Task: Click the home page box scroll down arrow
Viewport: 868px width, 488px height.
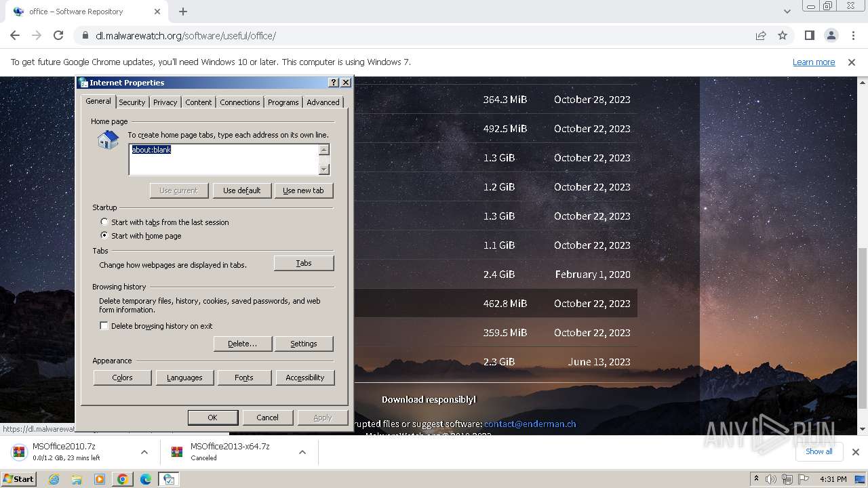Action: (x=324, y=169)
